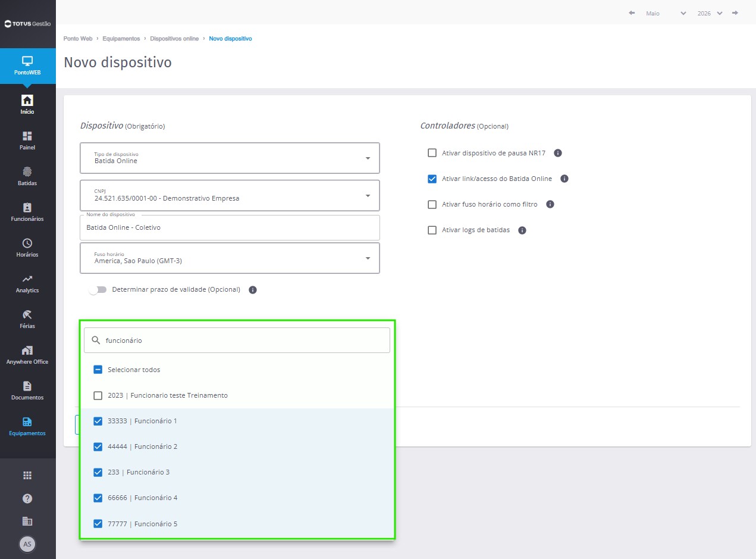Edit the Nome do dispositivo field
The image size is (756, 559).
(230, 227)
